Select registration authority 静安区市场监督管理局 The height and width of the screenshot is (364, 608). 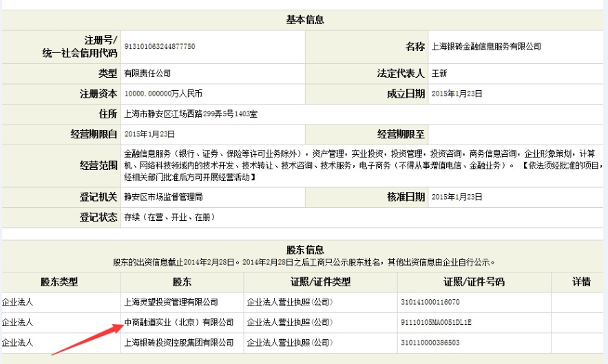163,197
